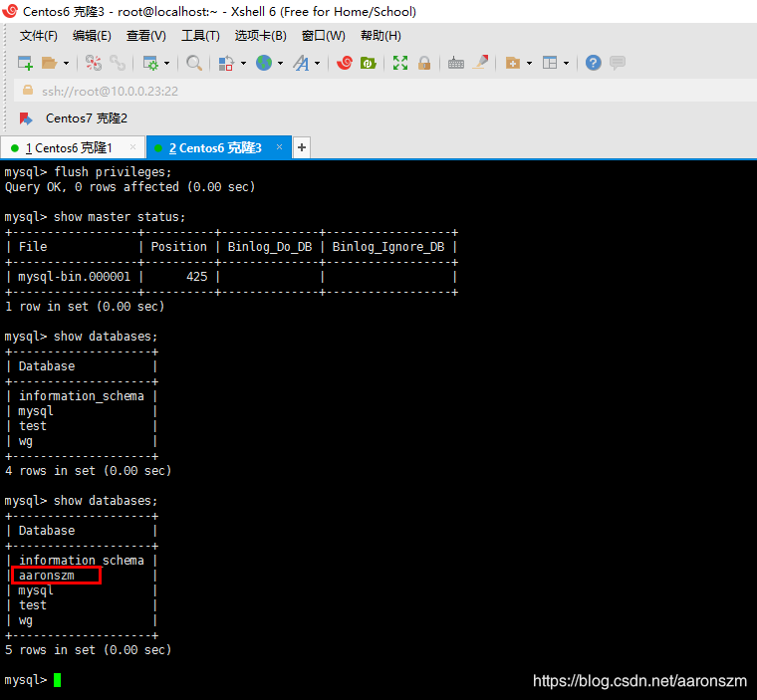
Task: Click the Font icon
Action: tap(301, 63)
